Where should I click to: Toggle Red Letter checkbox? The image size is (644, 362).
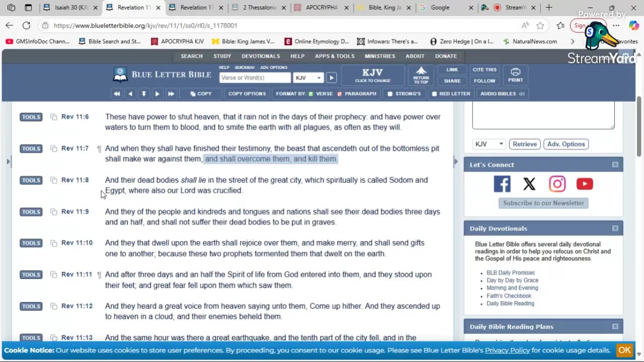[x=434, y=94]
